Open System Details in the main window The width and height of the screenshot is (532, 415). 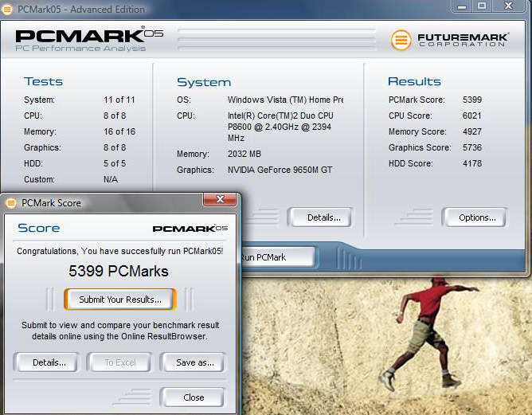coord(320,217)
